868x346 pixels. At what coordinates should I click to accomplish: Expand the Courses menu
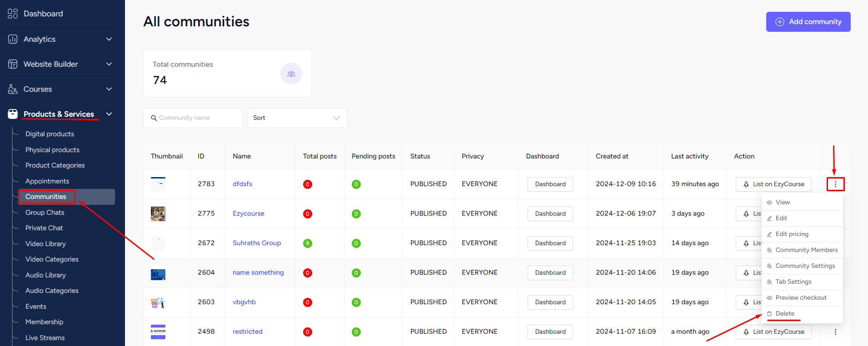(109, 89)
